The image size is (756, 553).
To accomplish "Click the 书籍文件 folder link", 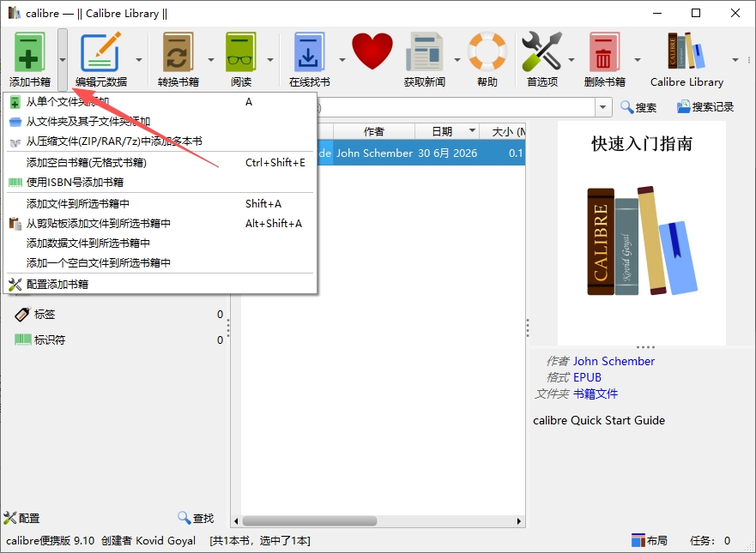I will pyautogui.click(x=595, y=394).
